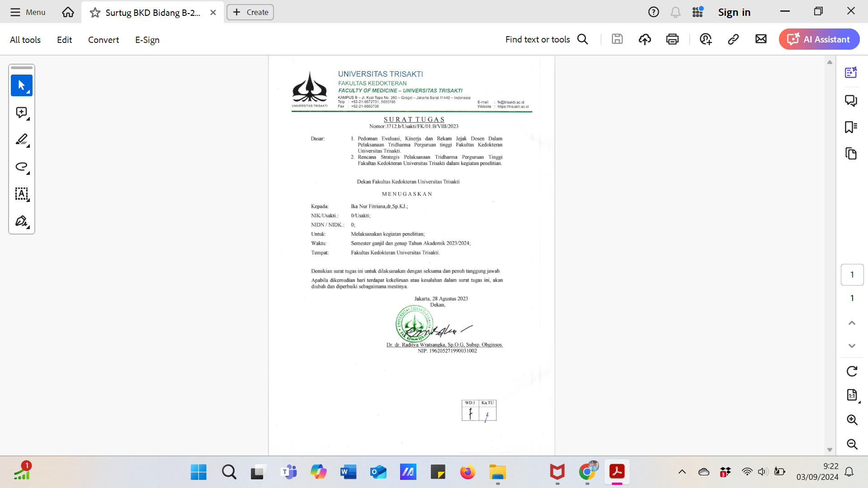Click scrollbar down arrow

click(x=830, y=450)
